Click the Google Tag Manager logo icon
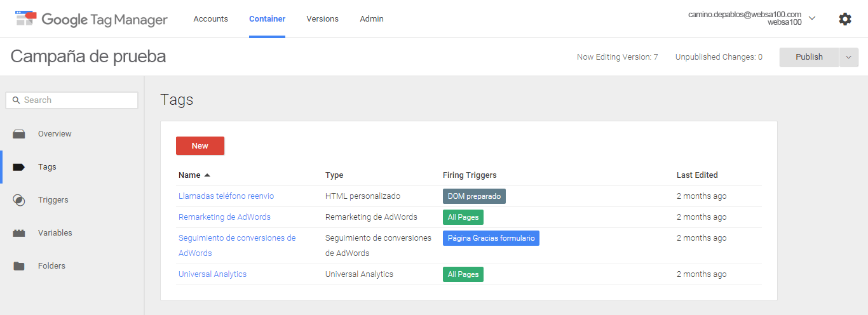Screen dimensions: 868x315 [26, 18]
